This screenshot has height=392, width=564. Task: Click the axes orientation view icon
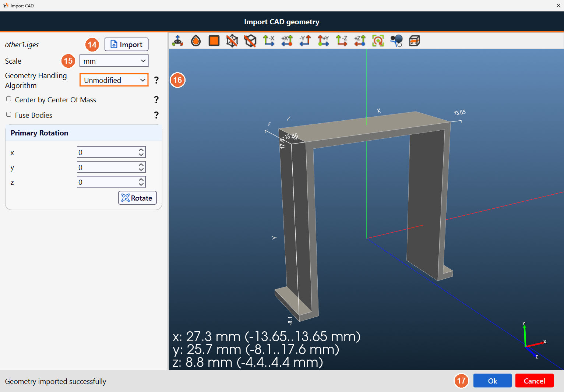[x=178, y=41]
